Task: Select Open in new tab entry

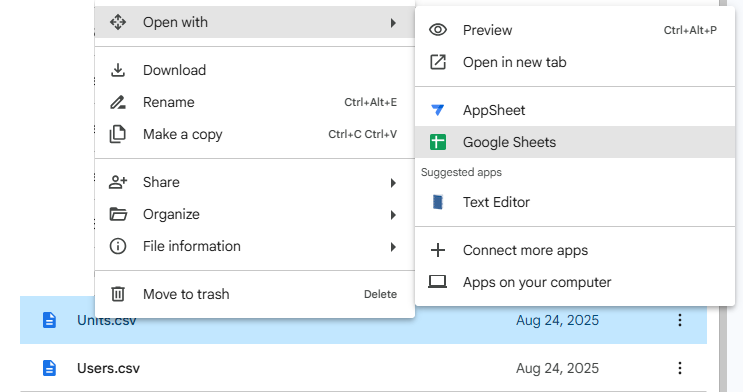Action: click(575, 62)
